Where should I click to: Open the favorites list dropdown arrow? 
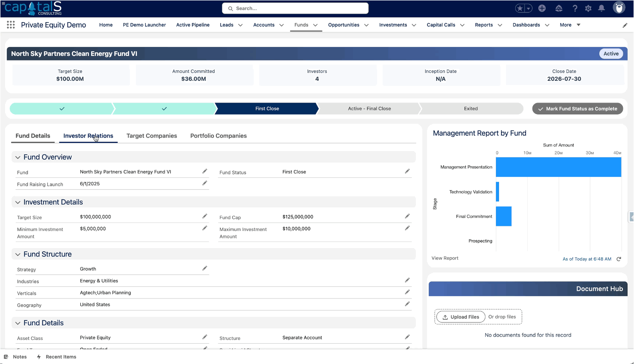(x=529, y=8)
